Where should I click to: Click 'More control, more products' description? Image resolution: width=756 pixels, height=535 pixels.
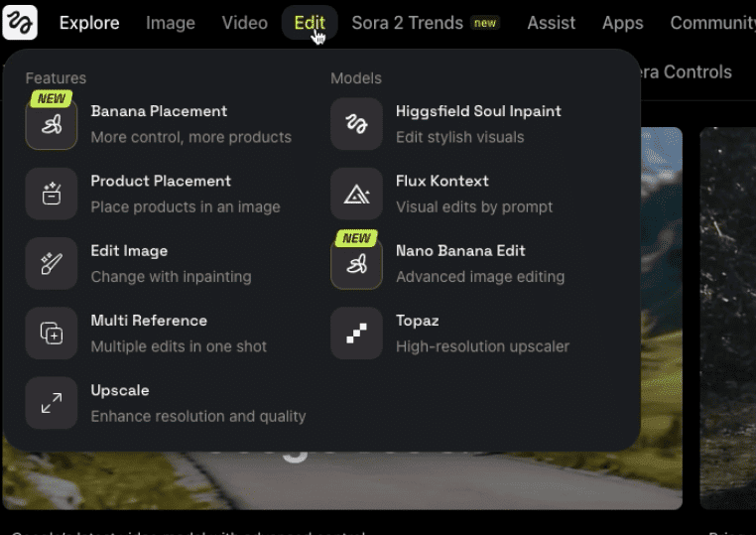(x=190, y=138)
